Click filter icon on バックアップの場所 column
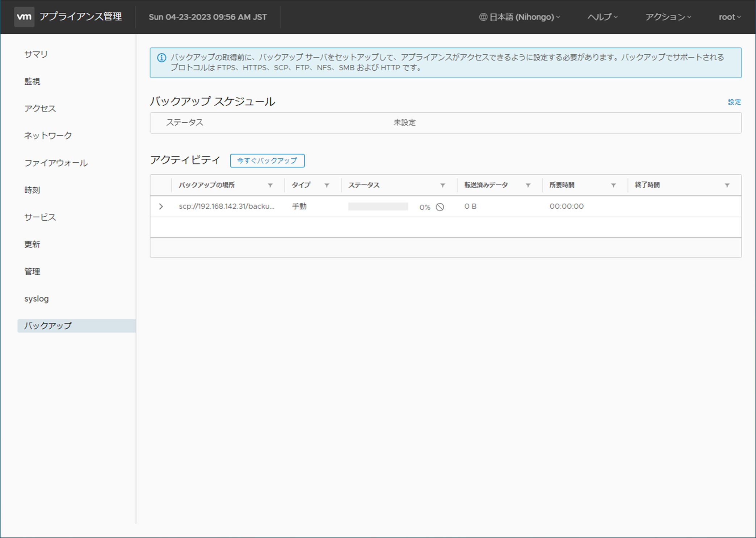756x538 pixels. click(x=270, y=185)
